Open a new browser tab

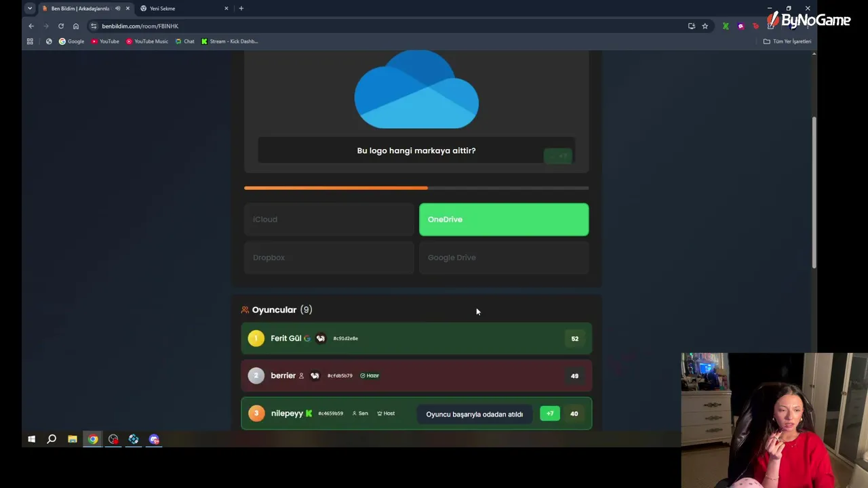(x=241, y=8)
